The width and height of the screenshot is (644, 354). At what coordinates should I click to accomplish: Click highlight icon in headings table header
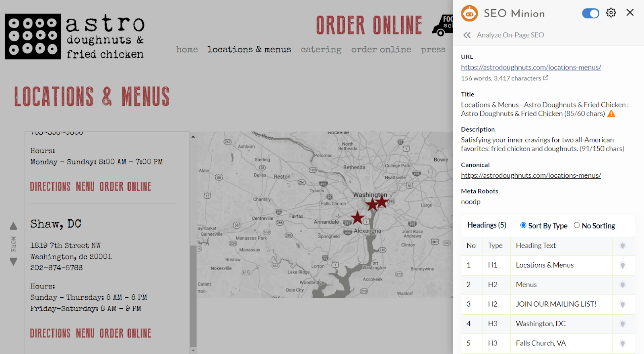tap(623, 245)
